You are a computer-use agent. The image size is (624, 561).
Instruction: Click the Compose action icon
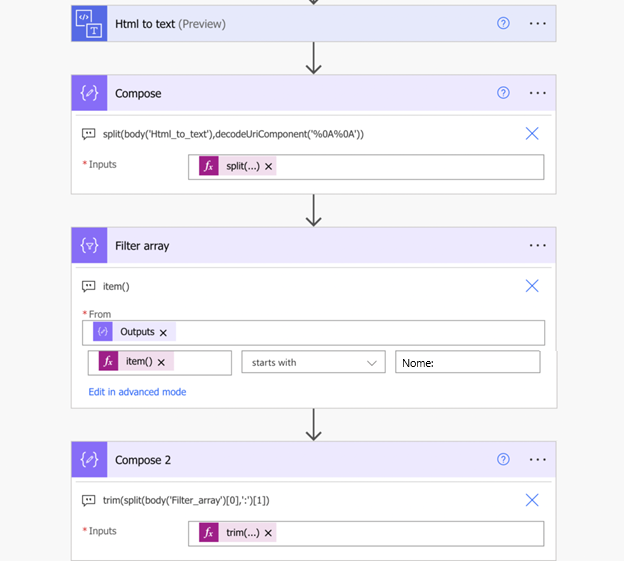coord(89,93)
